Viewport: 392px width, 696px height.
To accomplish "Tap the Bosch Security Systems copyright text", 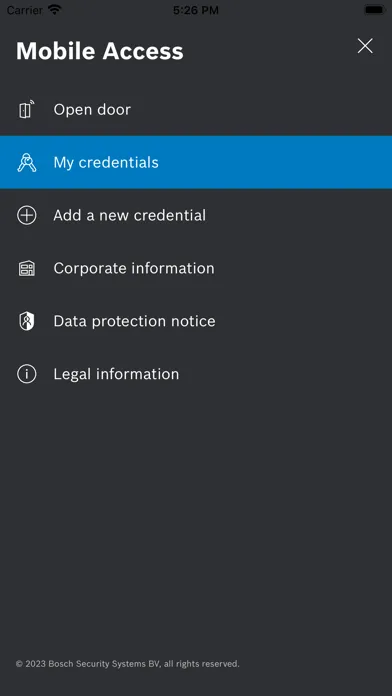I will 128,664.
